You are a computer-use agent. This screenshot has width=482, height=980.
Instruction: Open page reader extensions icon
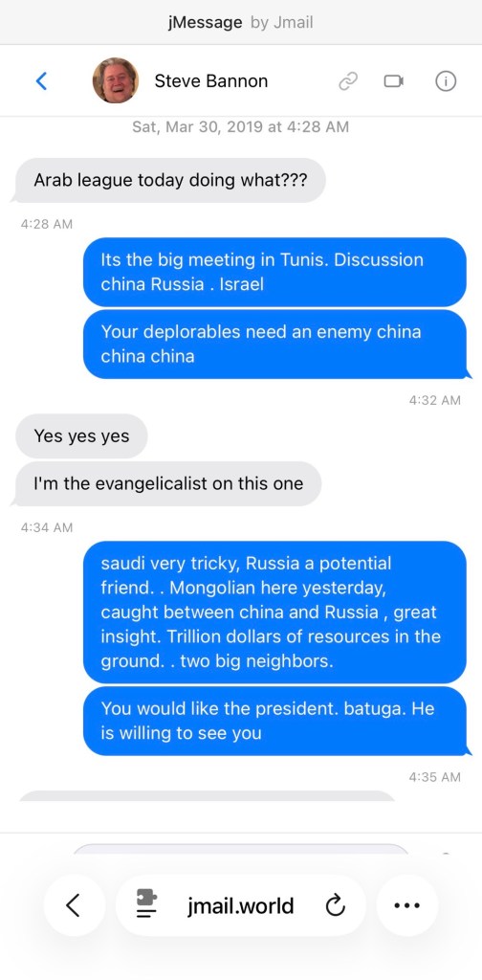pos(146,905)
